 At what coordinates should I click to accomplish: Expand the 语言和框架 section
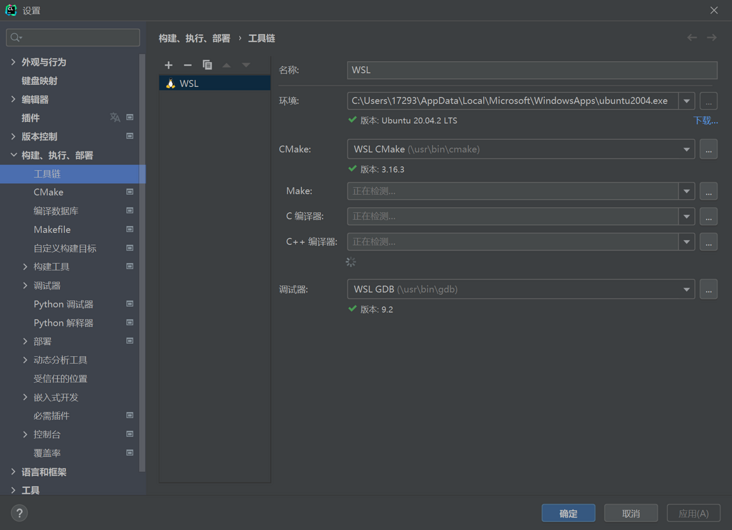coord(13,472)
